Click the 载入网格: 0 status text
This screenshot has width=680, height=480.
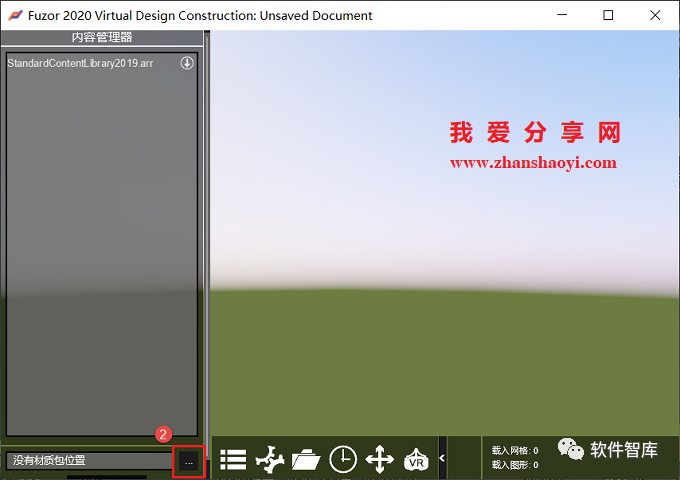pos(515,451)
